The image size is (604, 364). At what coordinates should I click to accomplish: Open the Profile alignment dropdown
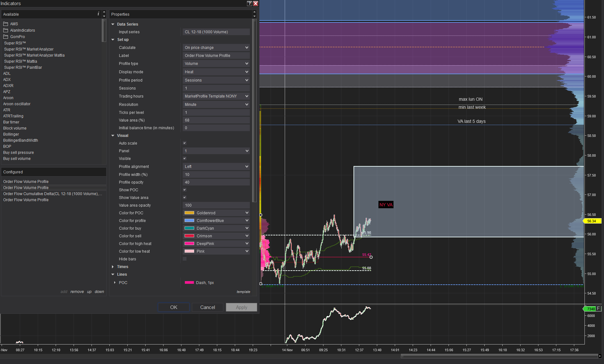click(216, 167)
